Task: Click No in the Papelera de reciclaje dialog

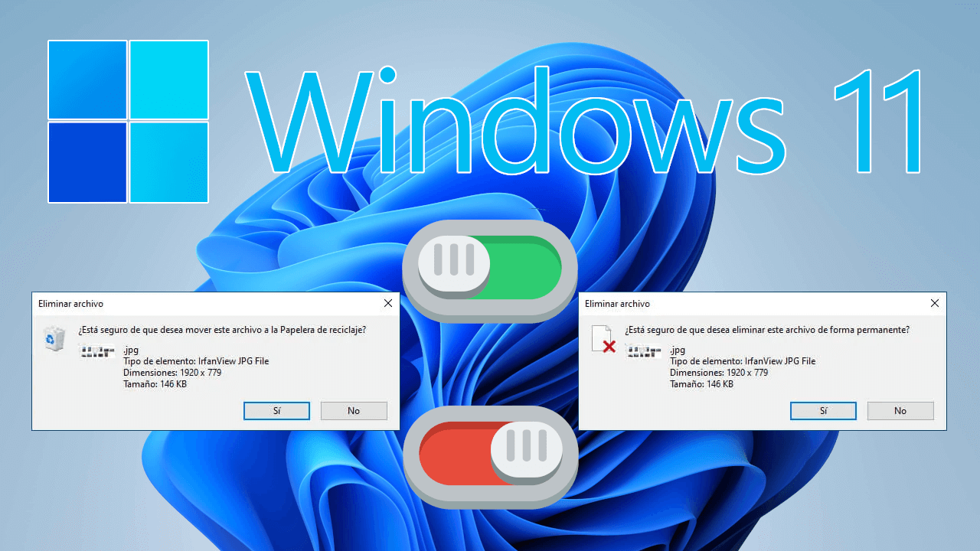Action: [x=354, y=410]
